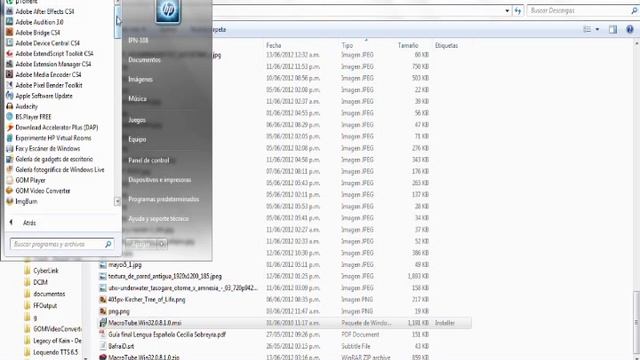Toggle the preview pane icon in Explorer
The height and width of the screenshot is (360, 640).
pos(613,29)
